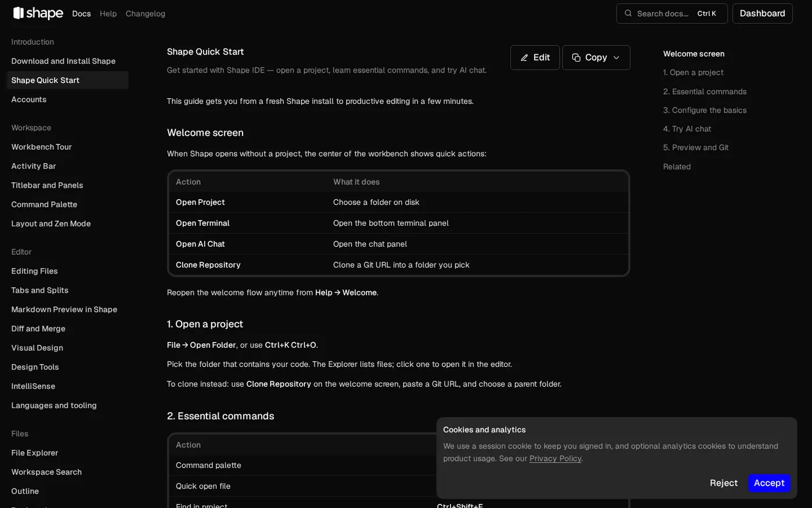Select Shape Quick Start in sidebar
The height and width of the screenshot is (508, 812).
pyautogui.click(x=67, y=80)
